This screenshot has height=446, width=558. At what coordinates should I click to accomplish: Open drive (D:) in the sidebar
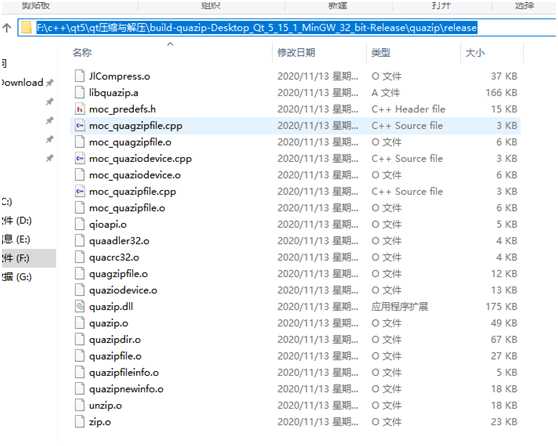[x=17, y=221]
